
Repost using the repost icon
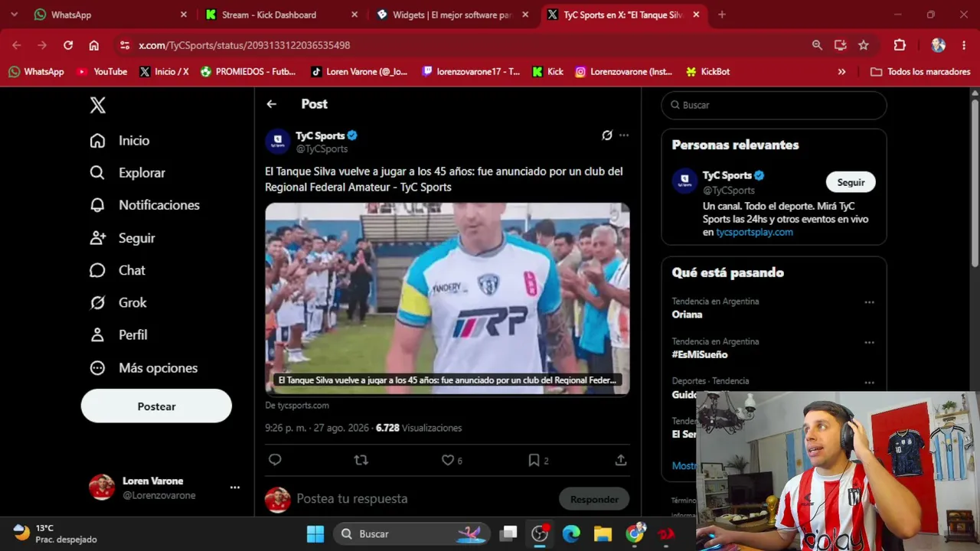tap(361, 460)
